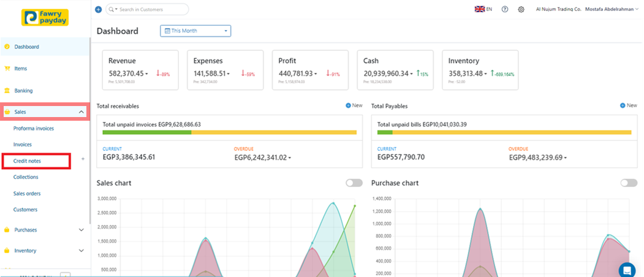Screen dimensions: 644x277
Task: Go to Banking in sidebar
Action: click(24, 89)
